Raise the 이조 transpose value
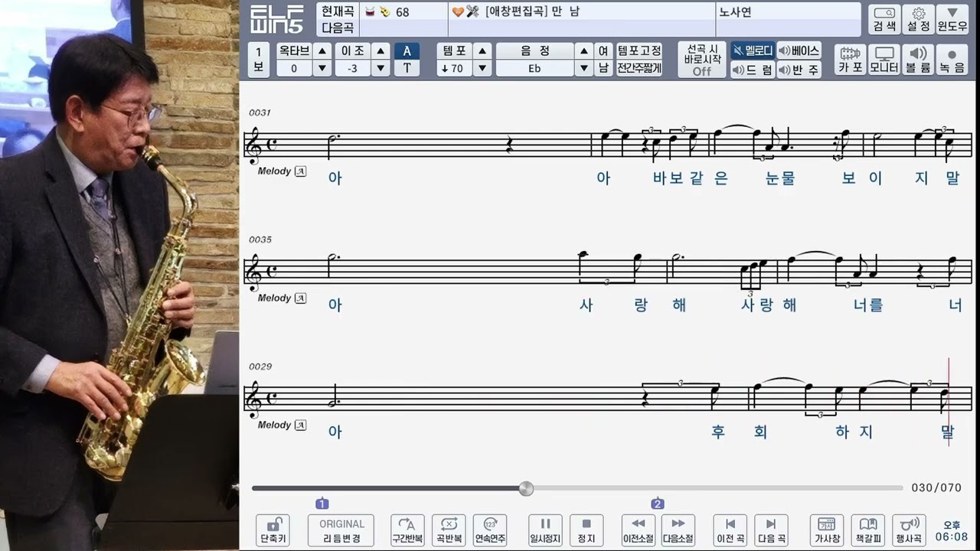The height and width of the screenshot is (551, 980). coord(381,51)
